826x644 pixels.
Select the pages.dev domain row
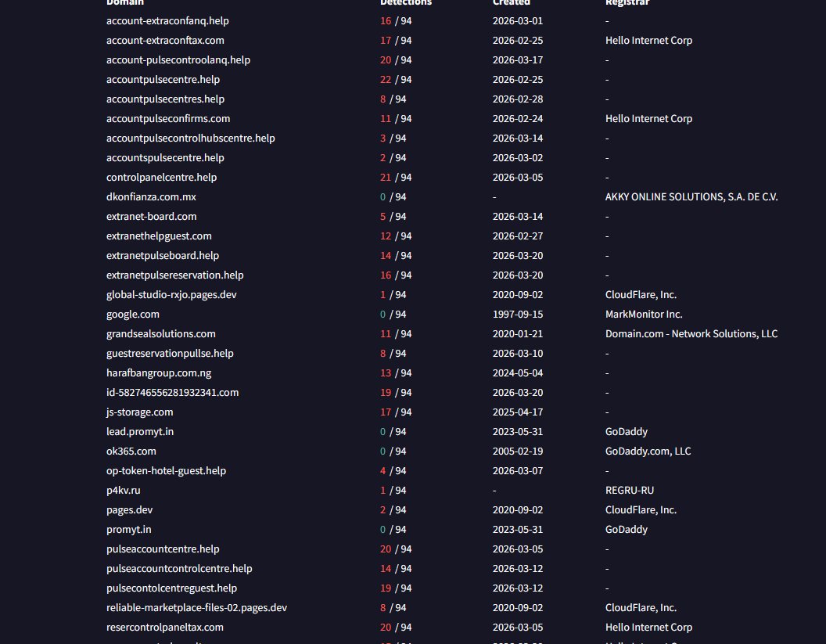[130, 509]
